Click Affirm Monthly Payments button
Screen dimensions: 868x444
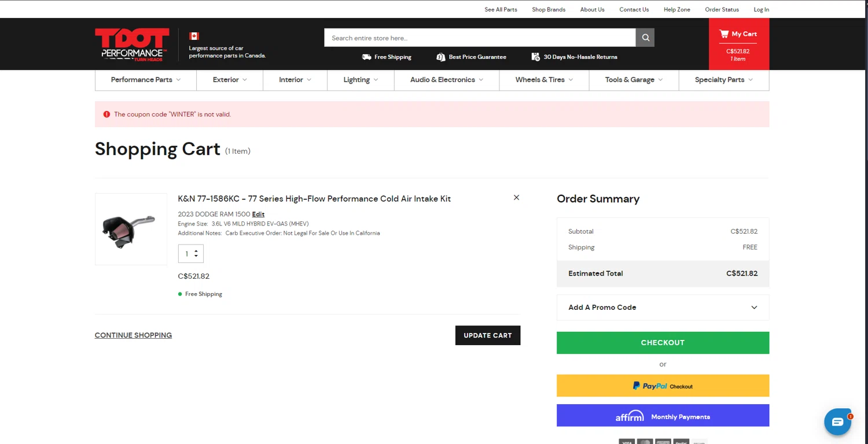663,416
